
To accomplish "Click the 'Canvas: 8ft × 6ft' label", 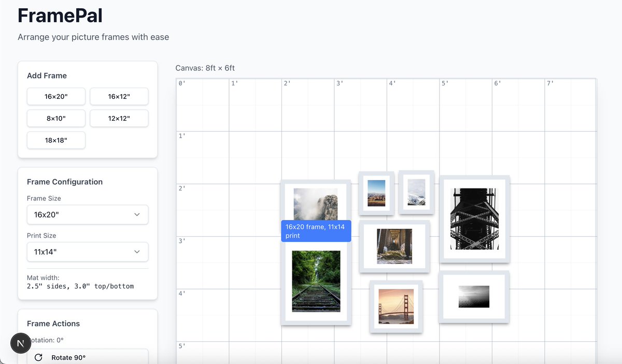I will [205, 68].
